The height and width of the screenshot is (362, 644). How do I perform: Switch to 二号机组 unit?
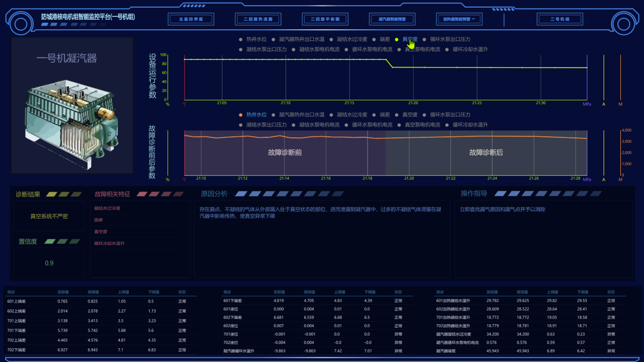(560, 19)
